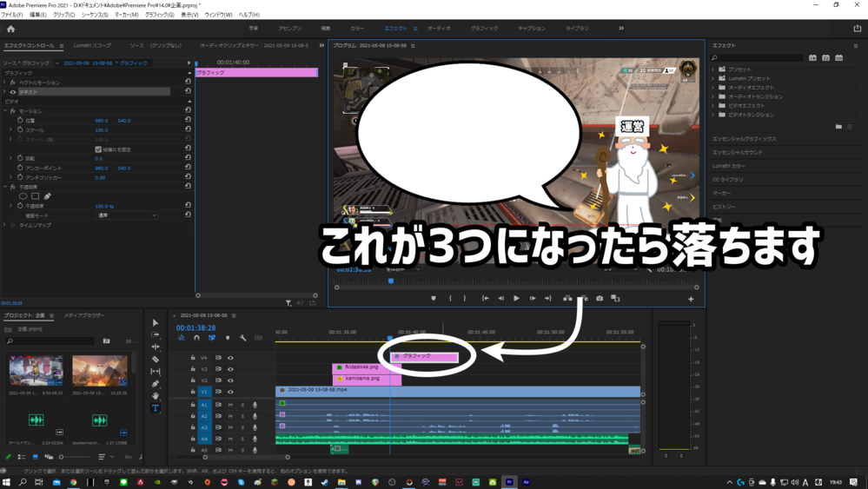Open the Media Browser tab メディアブラウザー
This screenshot has height=489, width=868.
(84, 315)
